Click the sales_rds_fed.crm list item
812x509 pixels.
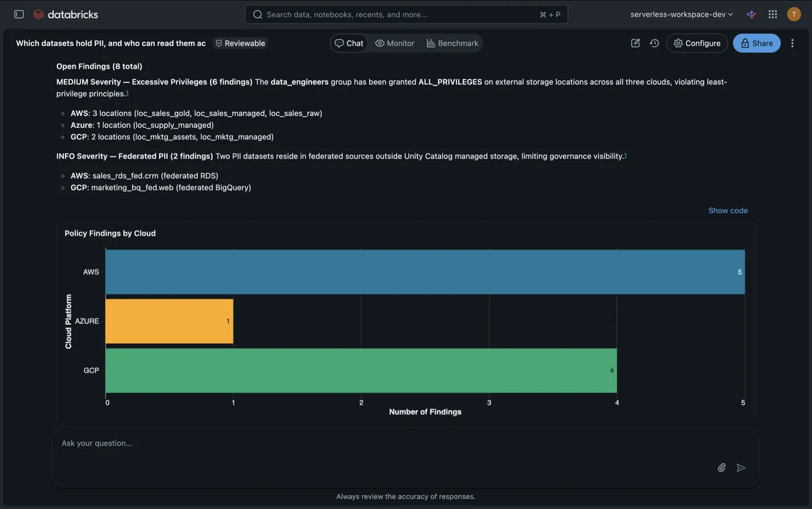144,176
